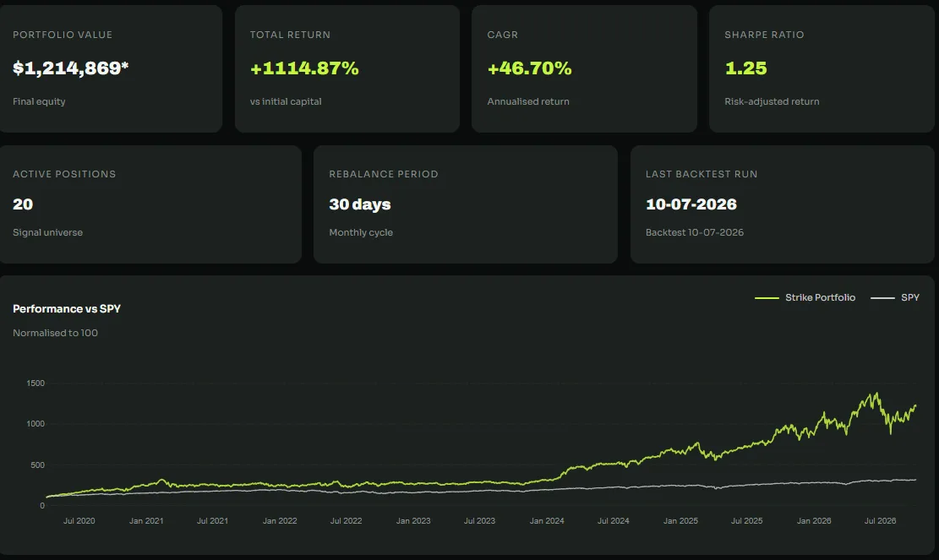Select the +1114.87% total return value
This screenshot has width=939, height=560.
coord(304,68)
